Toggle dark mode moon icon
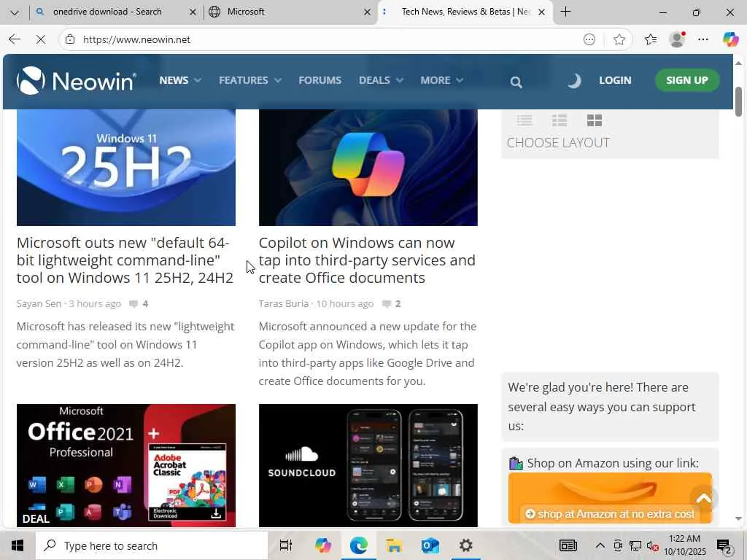This screenshot has width=747, height=560. (x=575, y=80)
